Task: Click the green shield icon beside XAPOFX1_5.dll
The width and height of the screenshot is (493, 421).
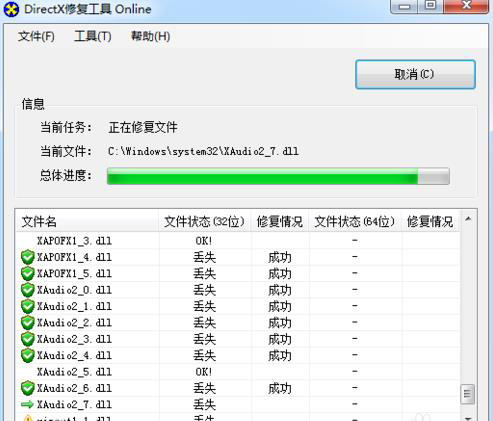Action: (x=27, y=274)
